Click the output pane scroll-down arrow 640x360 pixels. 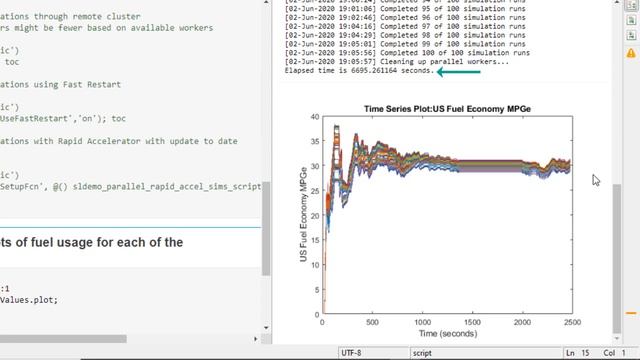[x=617, y=338]
